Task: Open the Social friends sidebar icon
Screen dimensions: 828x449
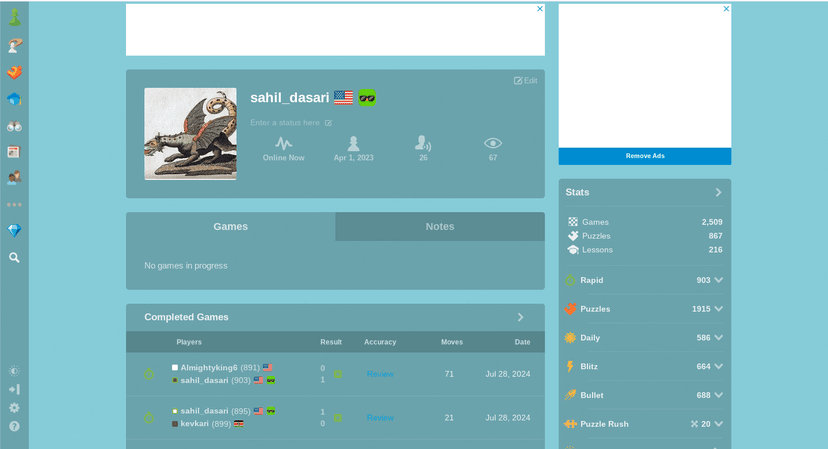Action: coord(14,177)
